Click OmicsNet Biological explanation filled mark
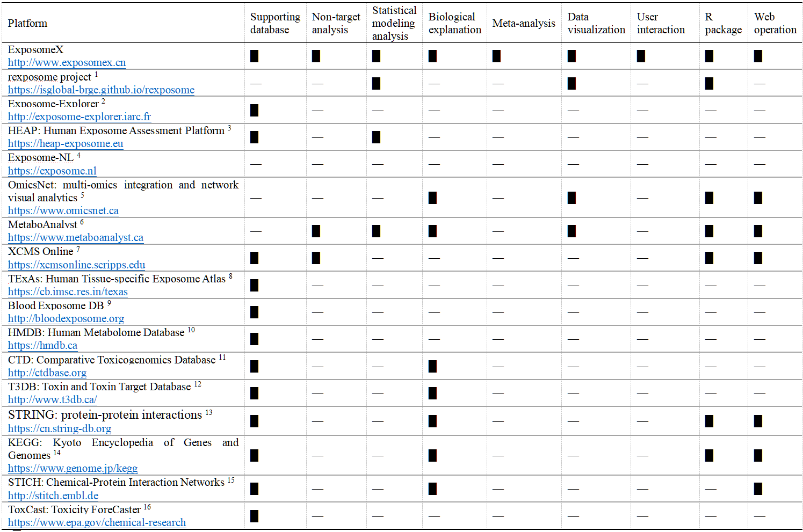Image resolution: width=803 pixels, height=532 pixels. (432, 198)
